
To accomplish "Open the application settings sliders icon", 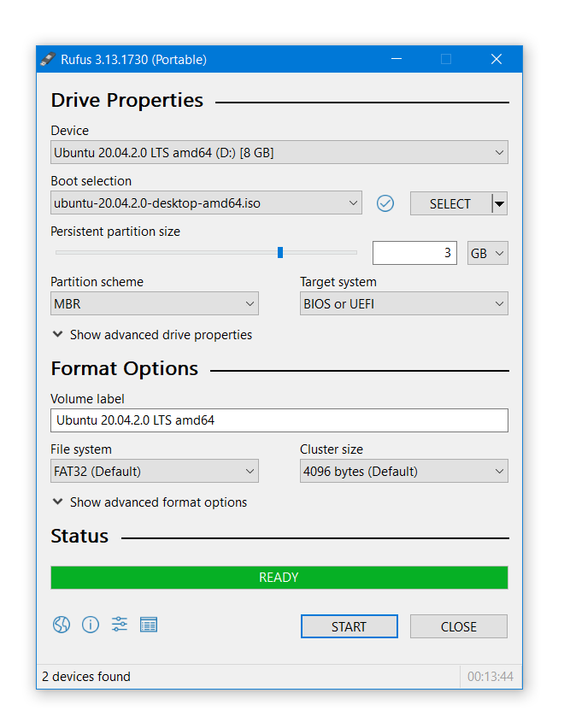I will 120,625.
